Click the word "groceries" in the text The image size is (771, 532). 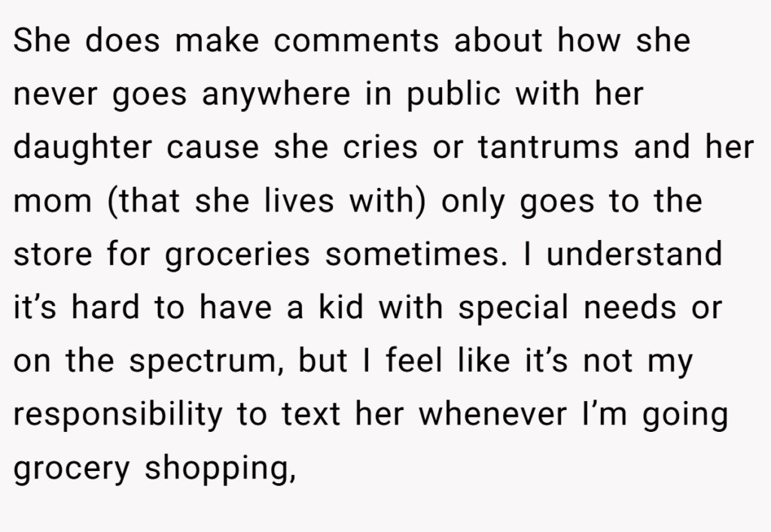point(237,254)
